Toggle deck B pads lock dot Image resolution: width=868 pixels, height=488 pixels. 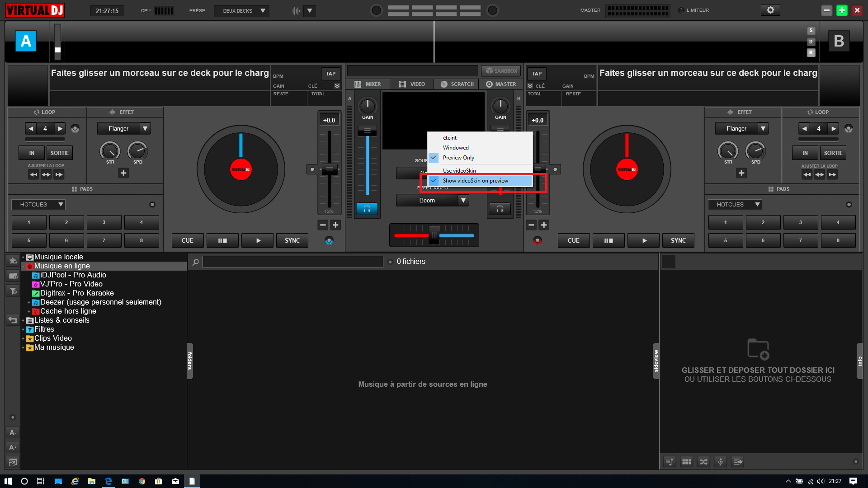point(849,205)
